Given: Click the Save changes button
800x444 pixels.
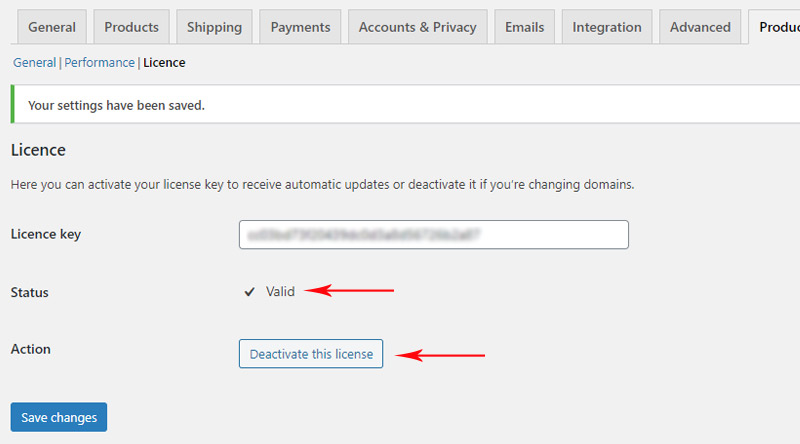Looking at the screenshot, I should point(59,417).
